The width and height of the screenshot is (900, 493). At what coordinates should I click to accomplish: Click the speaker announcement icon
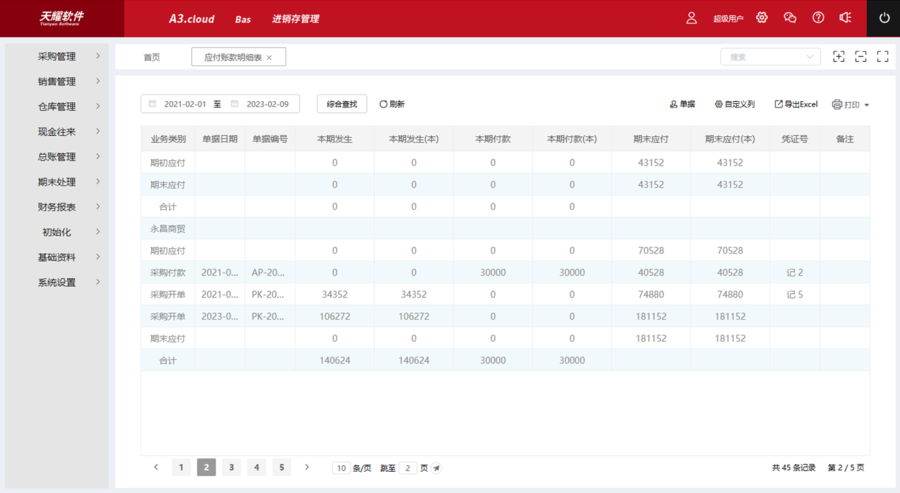coord(845,18)
